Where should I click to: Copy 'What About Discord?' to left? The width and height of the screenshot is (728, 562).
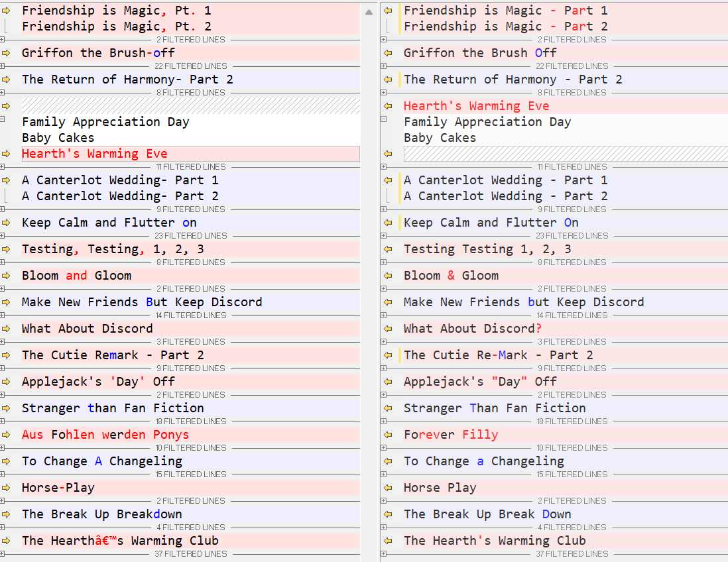click(388, 329)
